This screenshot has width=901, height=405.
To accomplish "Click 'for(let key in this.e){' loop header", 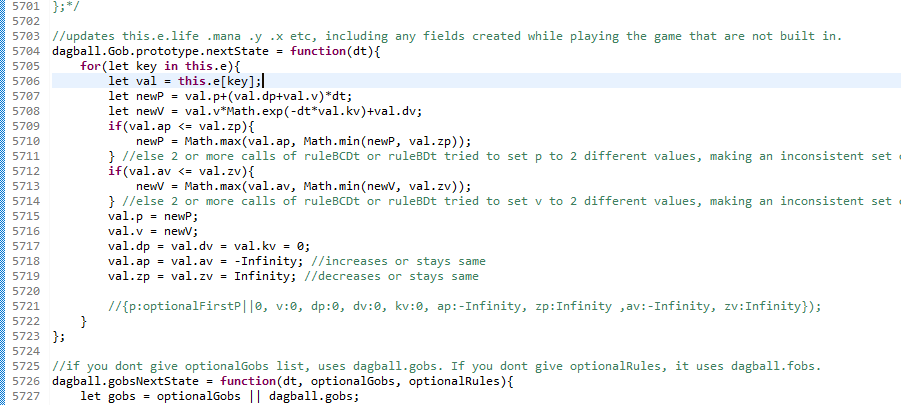I will [160, 66].
